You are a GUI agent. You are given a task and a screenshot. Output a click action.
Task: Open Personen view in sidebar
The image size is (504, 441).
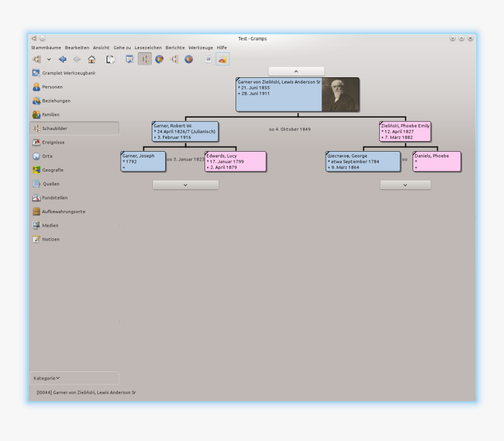(52, 87)
